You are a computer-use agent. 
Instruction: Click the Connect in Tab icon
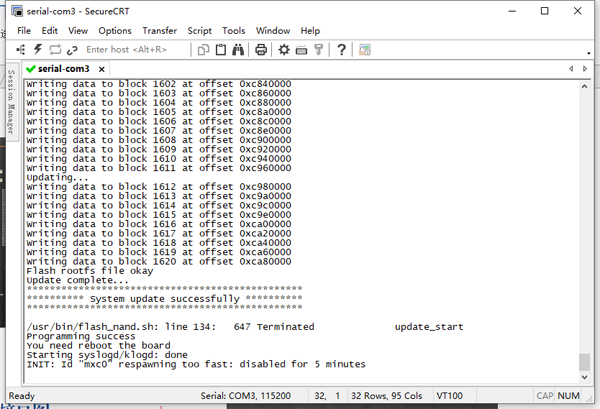click(55, 50)
